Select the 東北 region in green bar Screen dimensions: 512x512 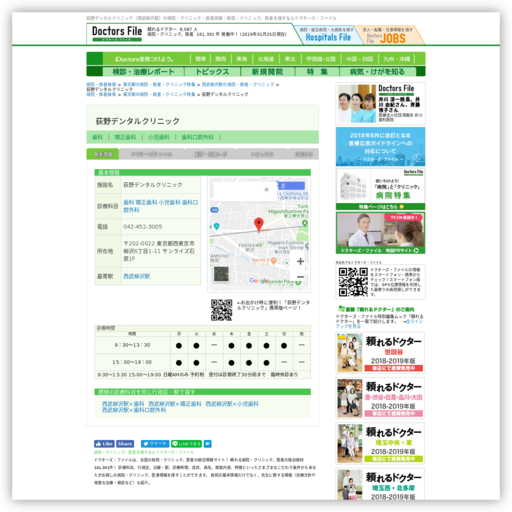click(290, 59)
